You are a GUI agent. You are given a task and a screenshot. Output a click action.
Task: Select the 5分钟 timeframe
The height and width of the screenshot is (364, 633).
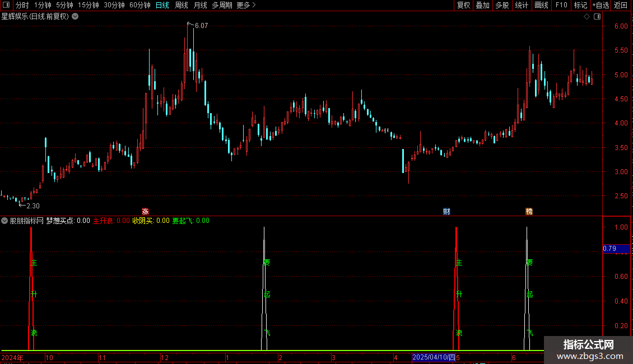(64, 5)
